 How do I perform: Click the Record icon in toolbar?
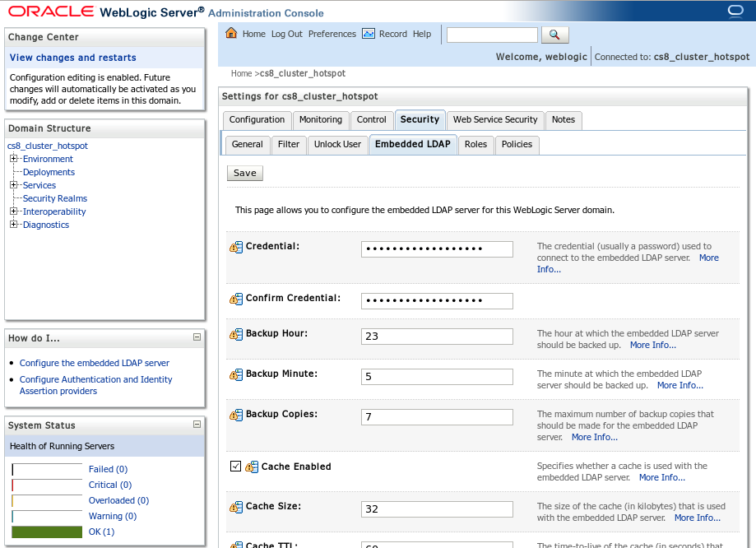(369, 33)
